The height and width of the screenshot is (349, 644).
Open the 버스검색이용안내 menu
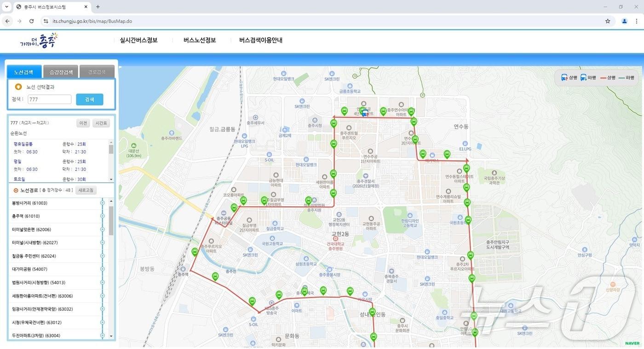point(261,41)
